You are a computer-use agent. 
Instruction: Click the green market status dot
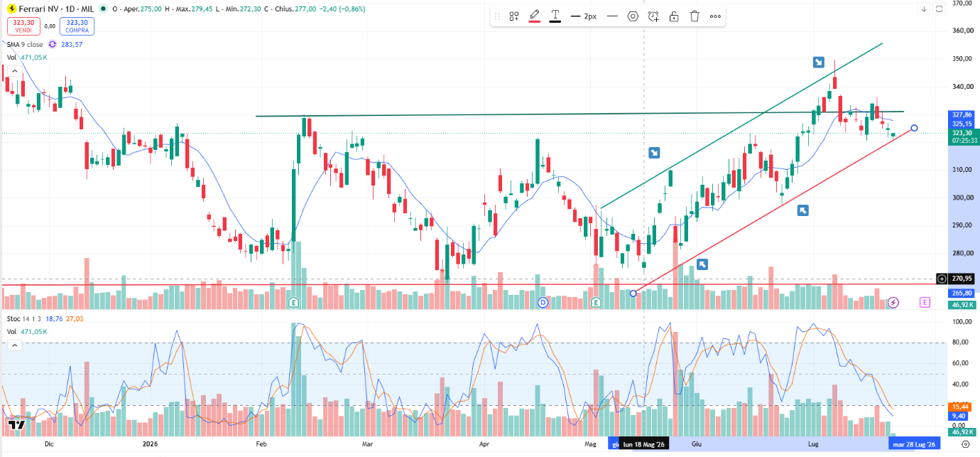pos(104,9)
